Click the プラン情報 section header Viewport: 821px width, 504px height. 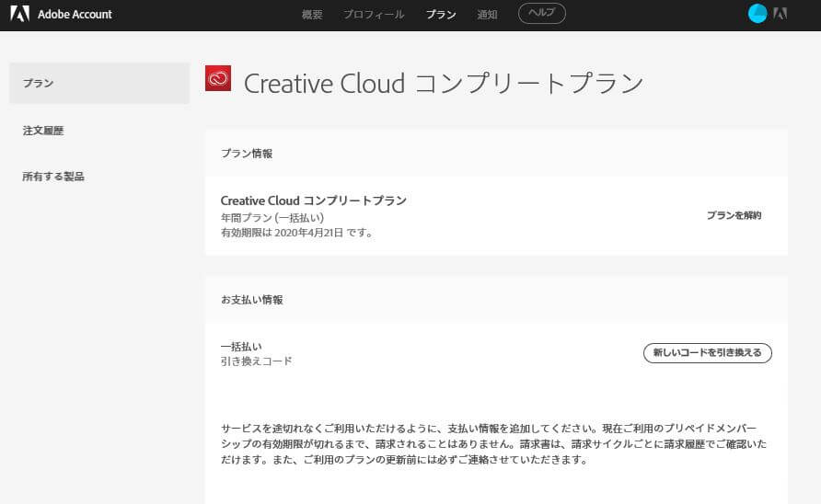click(x=247, y=154)
